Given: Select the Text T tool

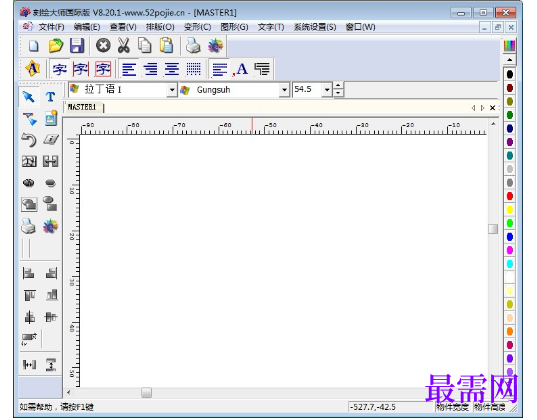Looking at the screenshot, I should click(x=50, y=97).
